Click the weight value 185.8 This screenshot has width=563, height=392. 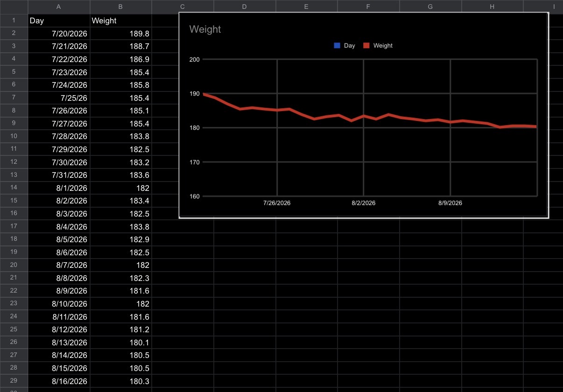tap(121, 85)
